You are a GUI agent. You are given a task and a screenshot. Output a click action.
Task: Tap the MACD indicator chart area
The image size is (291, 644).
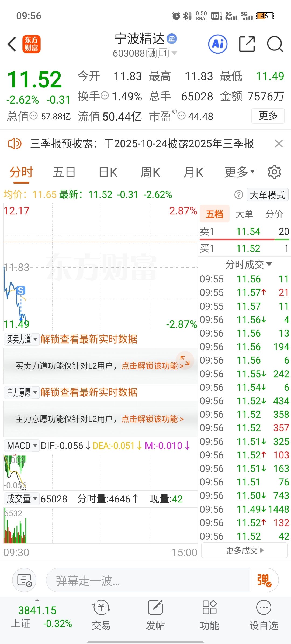(101, 472)
